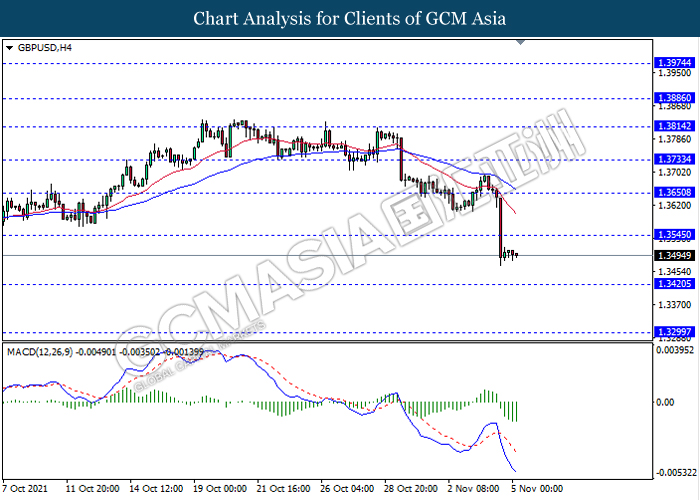The height and width of the screenshot is (500, 700).
Task: Select the 1.36508 price level label
Action: point(675,192)
